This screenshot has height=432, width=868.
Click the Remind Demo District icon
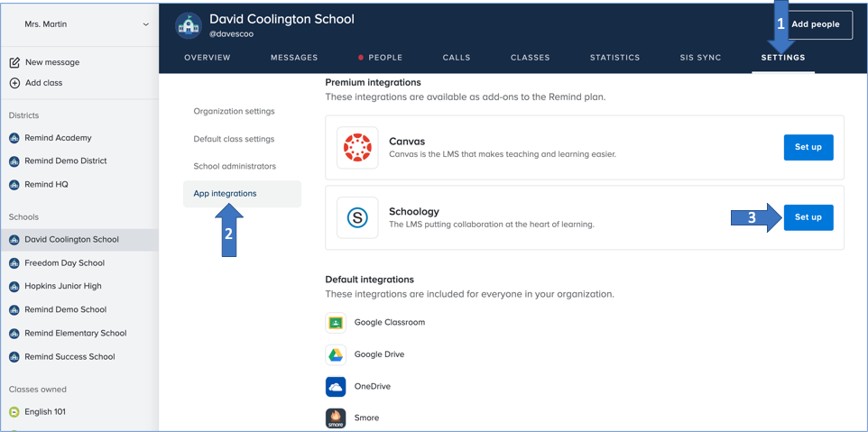click(x=14, y=161)
